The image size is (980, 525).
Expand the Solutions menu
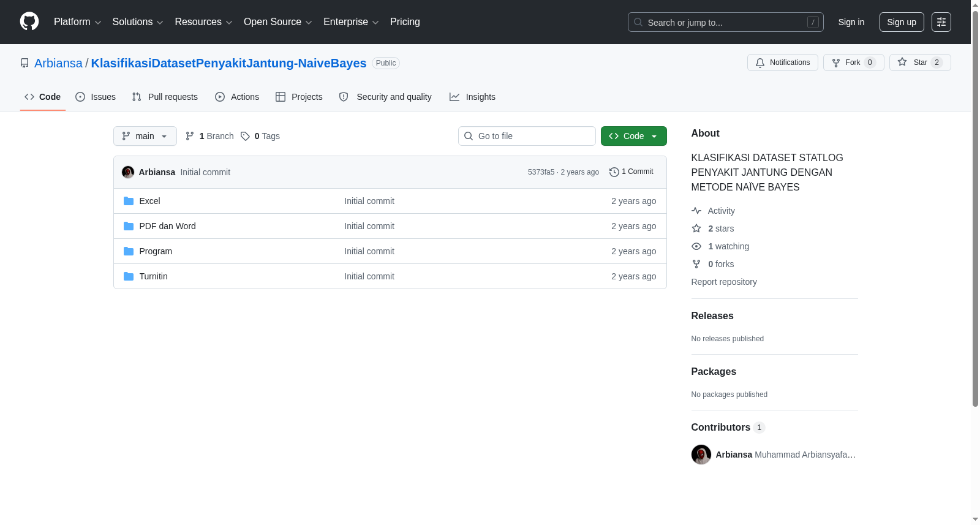pos(138,22)
